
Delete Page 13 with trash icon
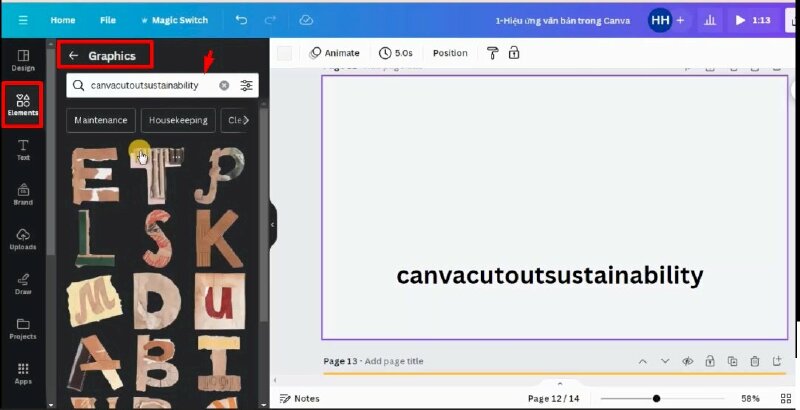coord(755,361)
